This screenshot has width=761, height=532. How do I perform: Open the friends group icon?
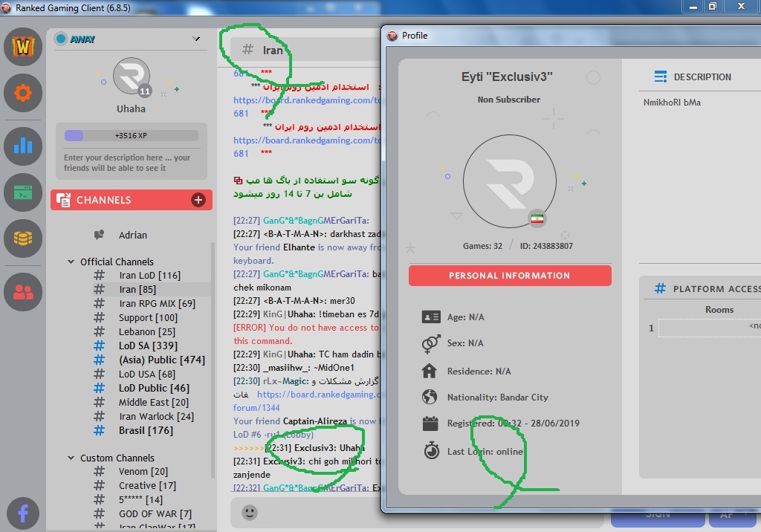(23, 292)
